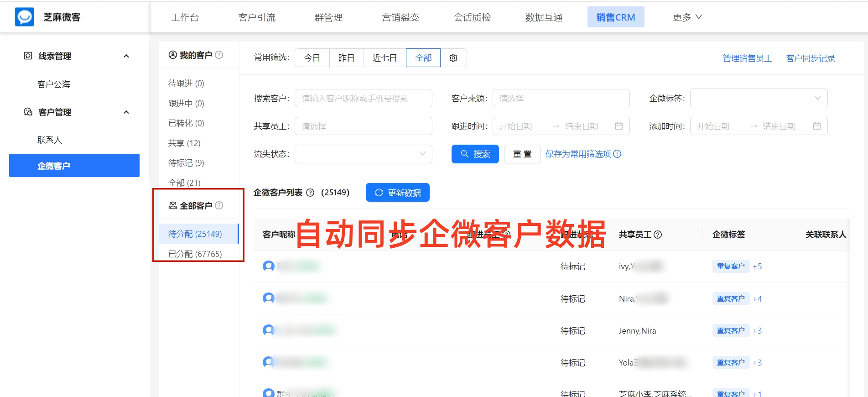Click the 芝麻微客 logo icon
The image size is (868, 397).
point(24,17)
